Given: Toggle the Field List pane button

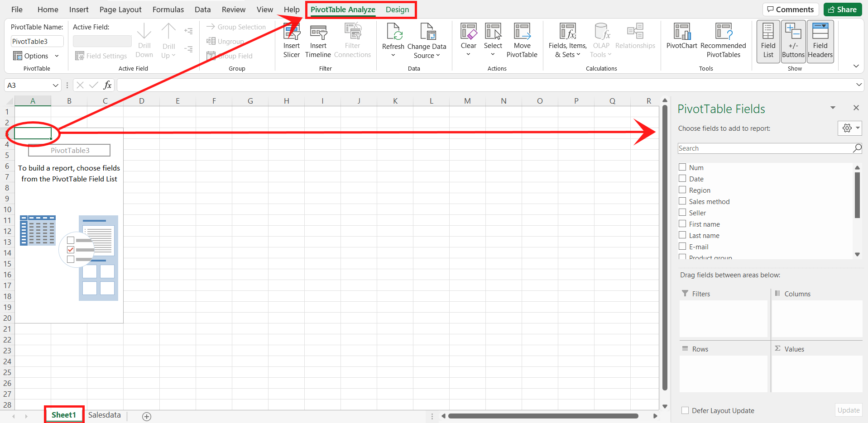Looking at the screenshot, I should (768, 41).
